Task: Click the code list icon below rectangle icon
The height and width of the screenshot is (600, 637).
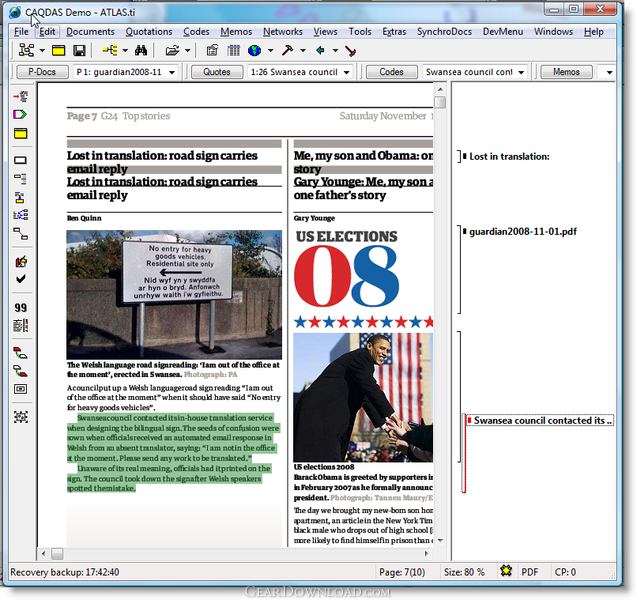Action: point(21,178)
